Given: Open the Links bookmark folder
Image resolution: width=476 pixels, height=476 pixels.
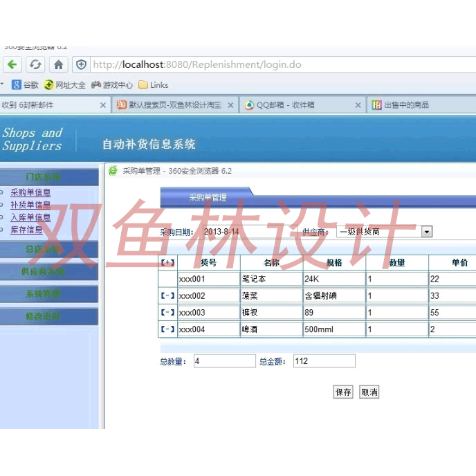Looking at the screenshot, I should pos(154,84).
